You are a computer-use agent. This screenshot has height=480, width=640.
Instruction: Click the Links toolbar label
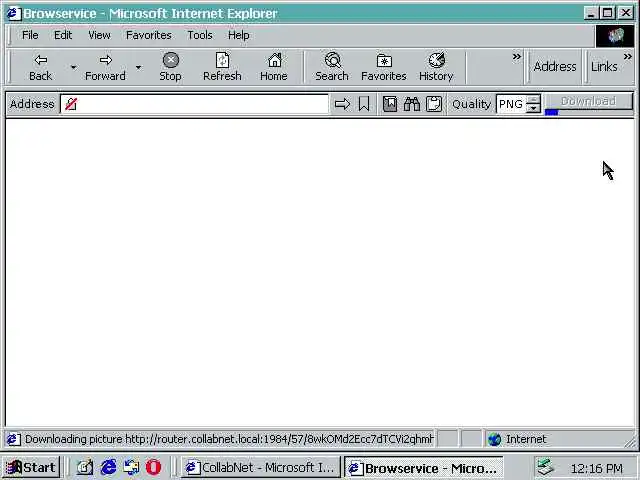[x=604, y=67]
